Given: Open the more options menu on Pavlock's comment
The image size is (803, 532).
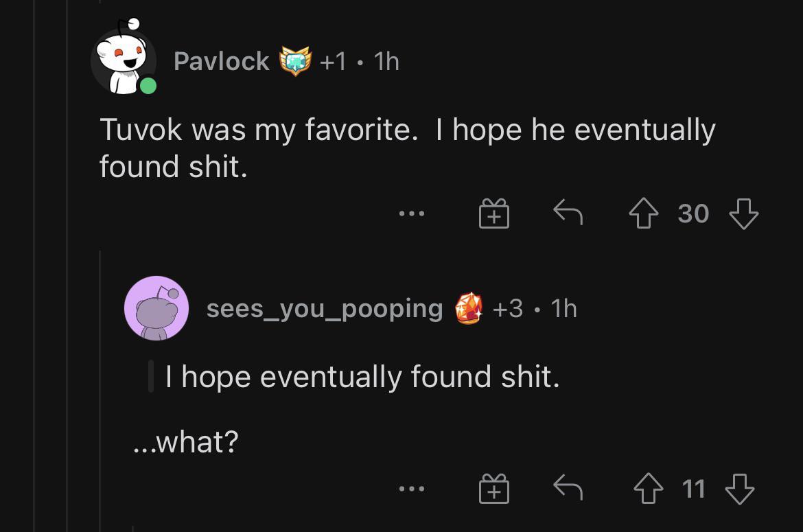Looking at the screenshot, I should (411, 214).
